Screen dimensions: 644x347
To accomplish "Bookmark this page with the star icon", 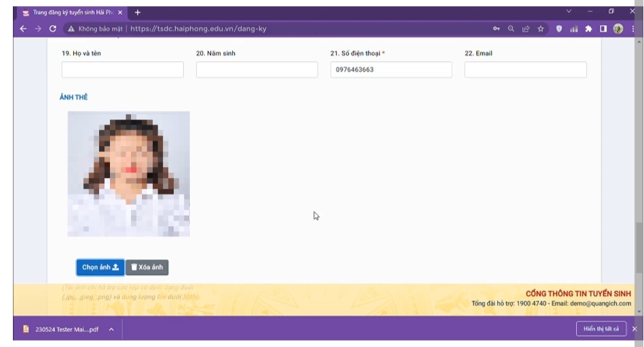I will [x=541, y=29].
